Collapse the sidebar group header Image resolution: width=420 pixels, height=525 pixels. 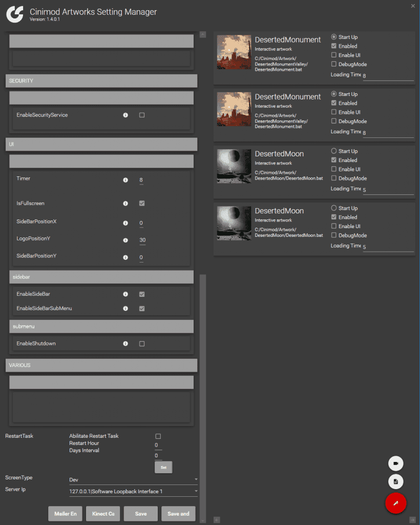[x=101, y=277]
